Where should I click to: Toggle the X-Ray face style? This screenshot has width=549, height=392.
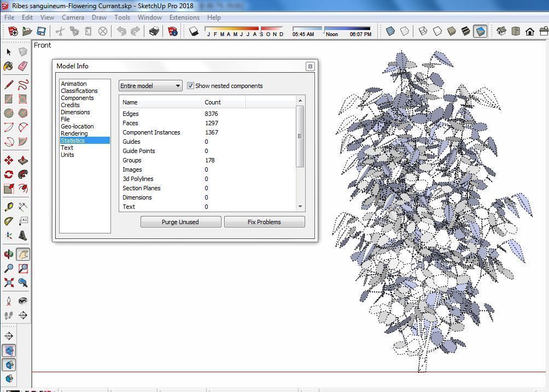[x=390, y=32]
